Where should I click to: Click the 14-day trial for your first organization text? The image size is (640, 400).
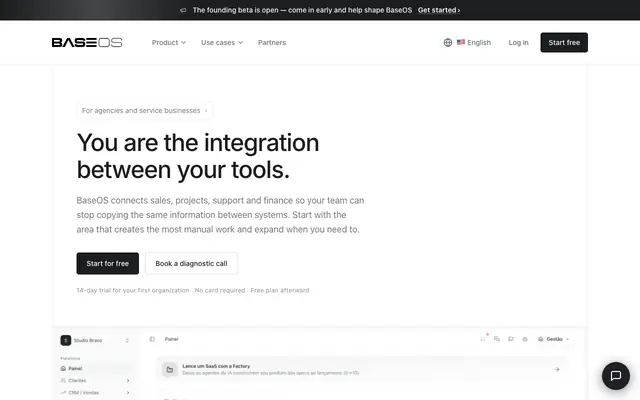tap(133, 290)
